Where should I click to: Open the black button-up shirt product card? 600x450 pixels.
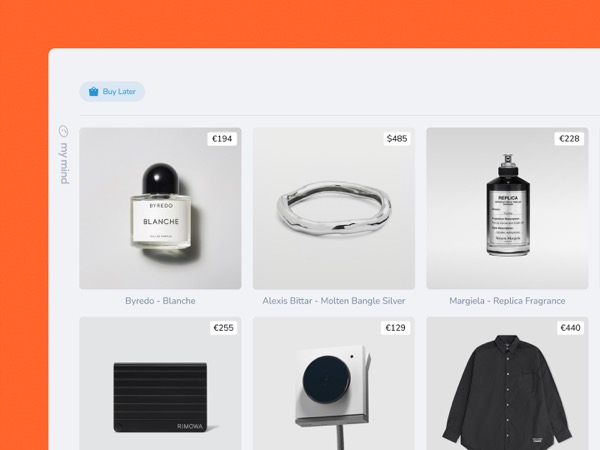click(x=507, y=383)
